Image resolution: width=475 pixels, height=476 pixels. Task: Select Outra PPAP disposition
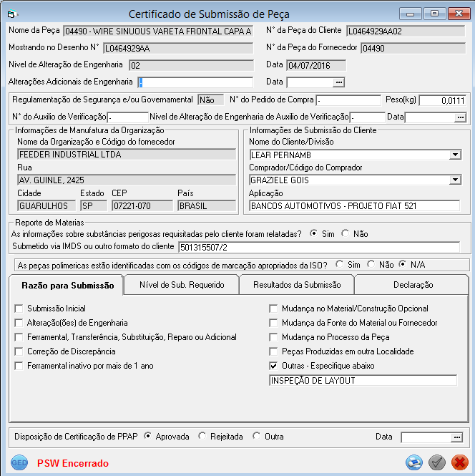coord(257,436)
